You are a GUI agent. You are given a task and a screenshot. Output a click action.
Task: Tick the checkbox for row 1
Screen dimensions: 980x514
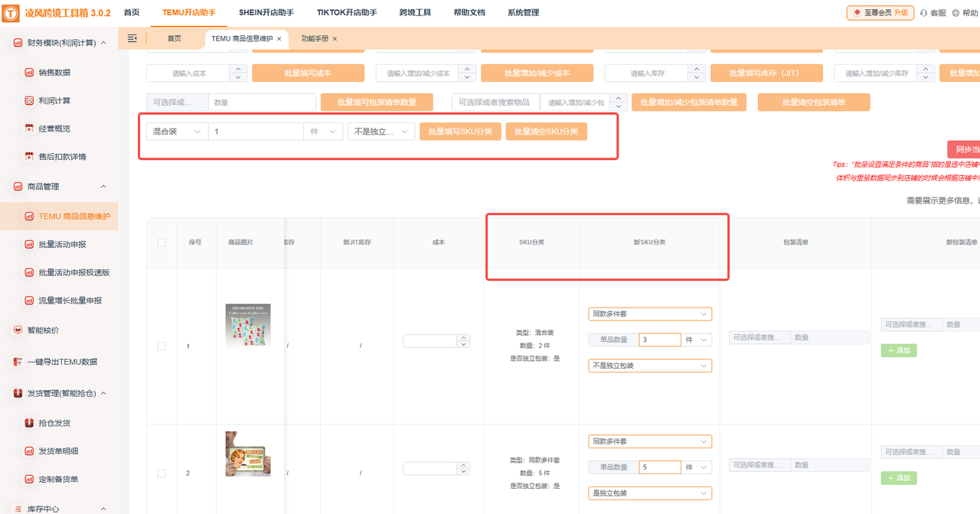click(x=161, y=346)
